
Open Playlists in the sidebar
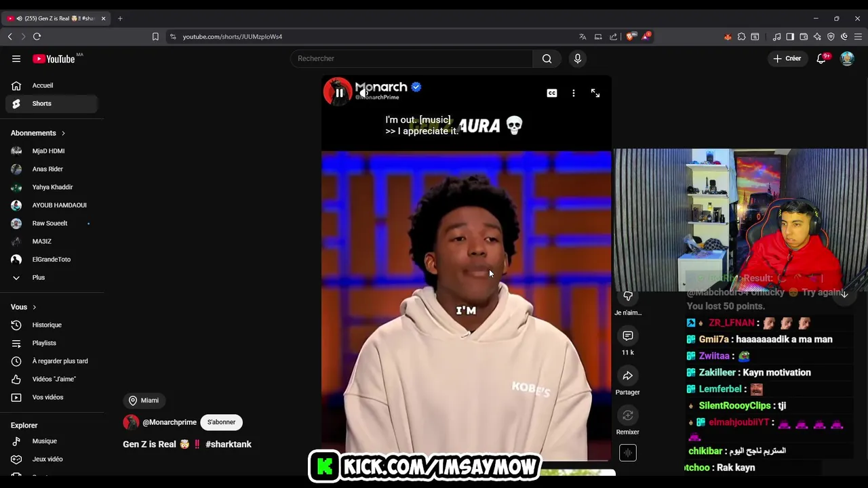coord(52,343)
